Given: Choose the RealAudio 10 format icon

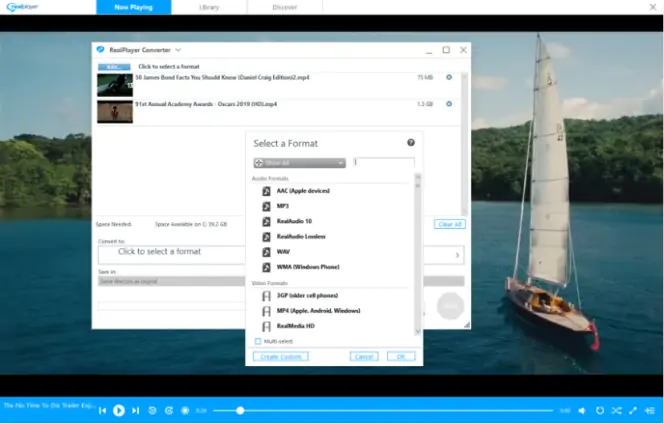Looking at the screenshot, I should click(x=266, y=222).
